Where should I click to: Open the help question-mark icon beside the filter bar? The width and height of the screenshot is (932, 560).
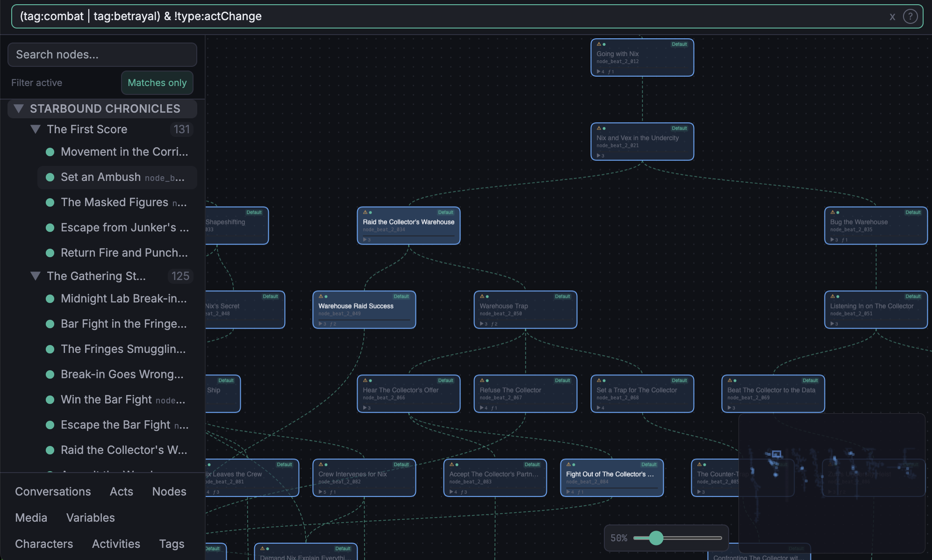910,16
